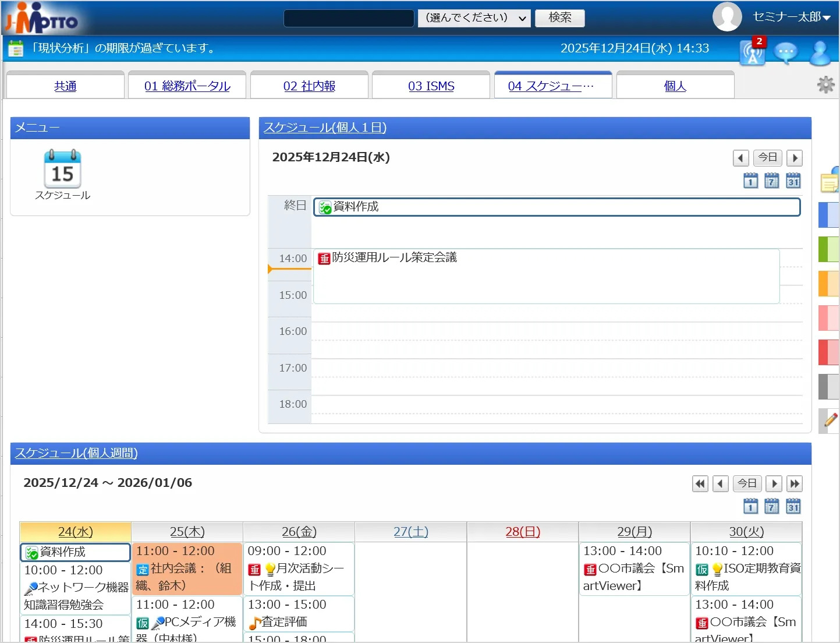The width and height of the screenshot is (840, 643).
Task: Switch daily schedule to monthly view icon
Action: point(793,181)
